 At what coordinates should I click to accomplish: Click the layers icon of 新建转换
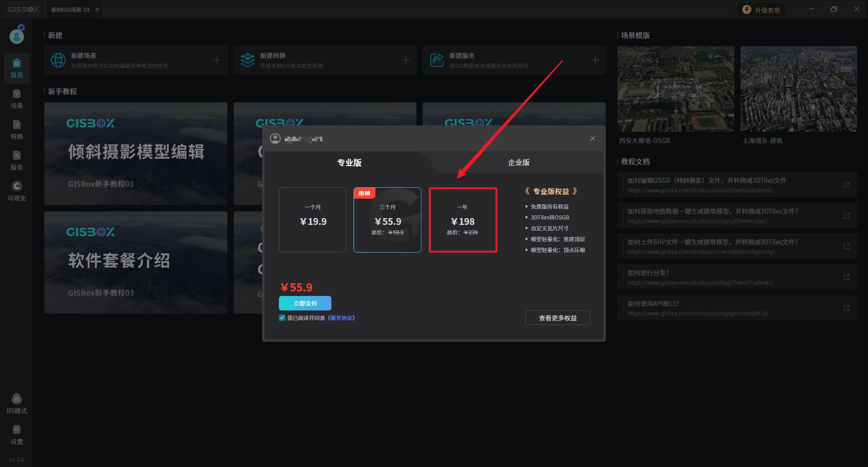pos(248,60)
